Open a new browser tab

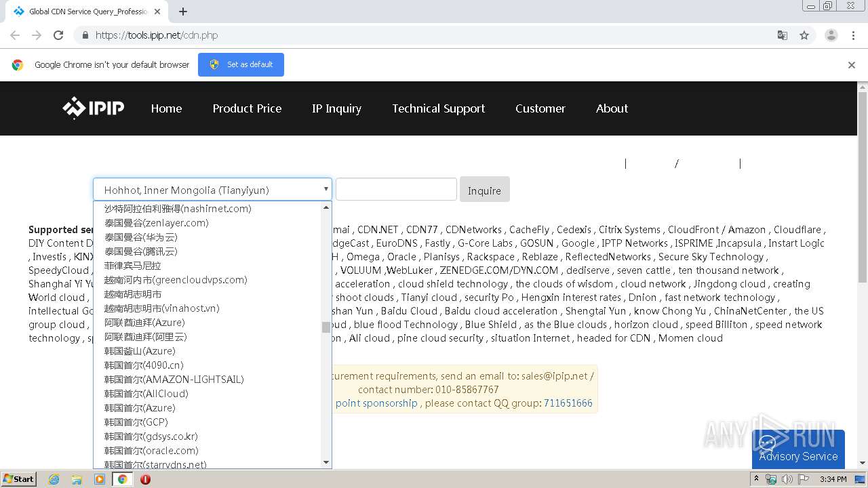pyautogui.click(x=182, y=12)
